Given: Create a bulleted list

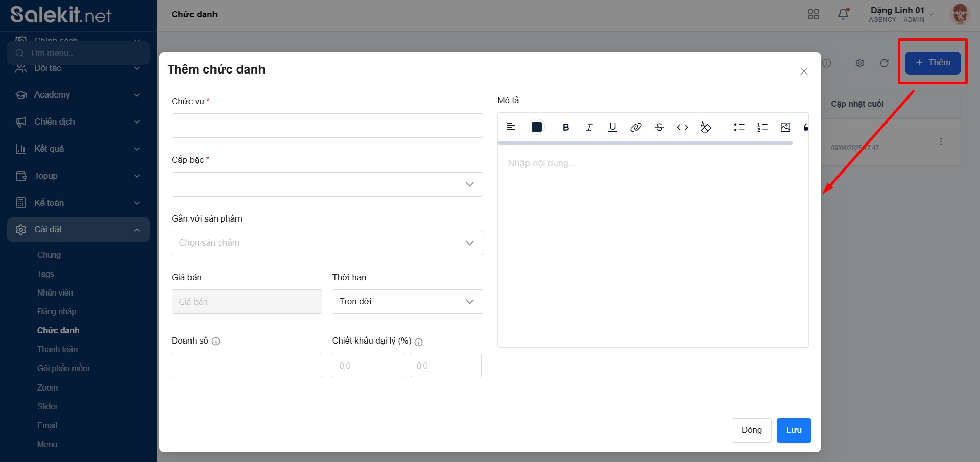Looking at the screenshot, I should (x=739, y=127).
